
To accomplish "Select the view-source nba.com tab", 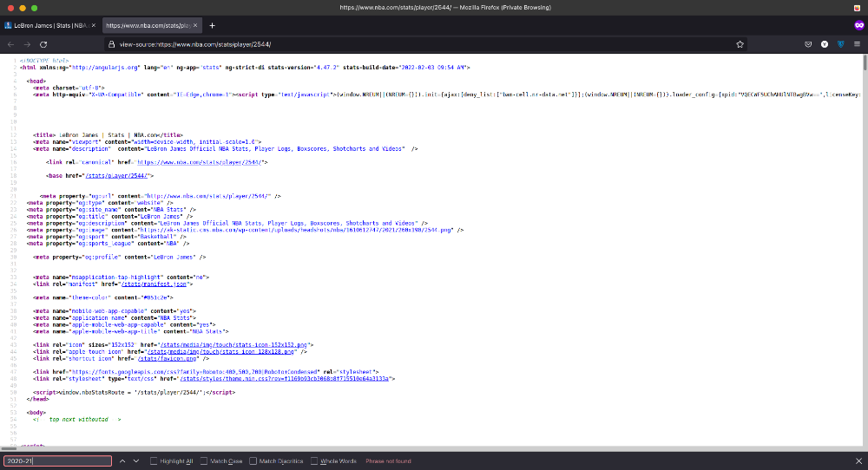I will 151,25.
